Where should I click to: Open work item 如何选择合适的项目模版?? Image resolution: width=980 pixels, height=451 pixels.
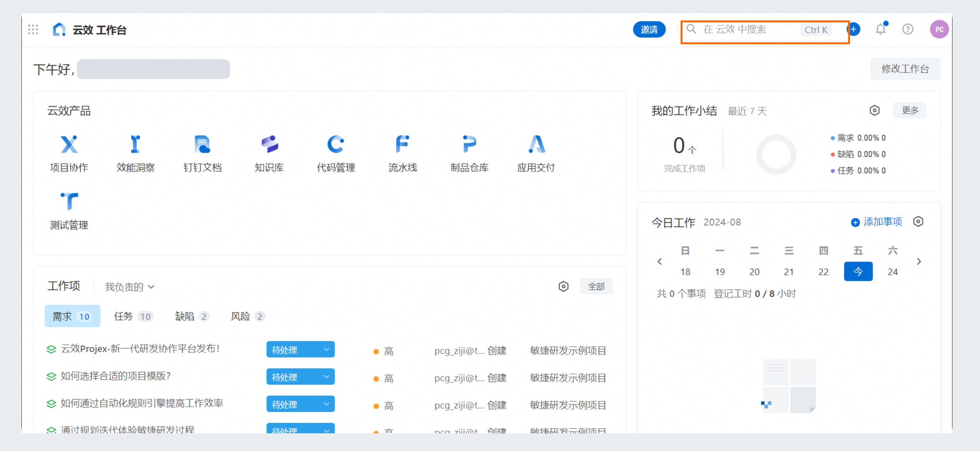[x=116, y=376]
